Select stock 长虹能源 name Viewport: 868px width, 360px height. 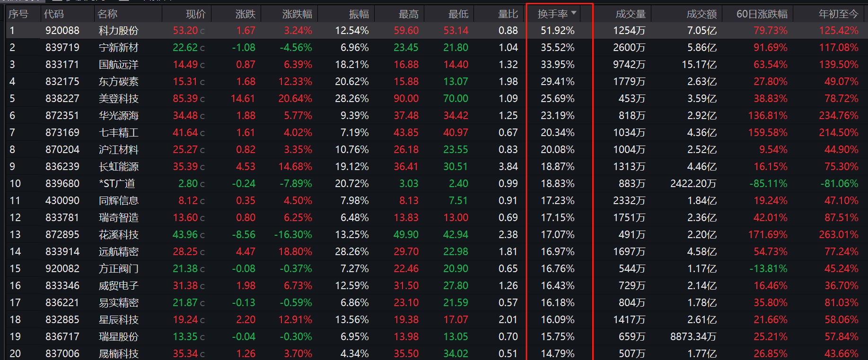[x=119, y=167]
